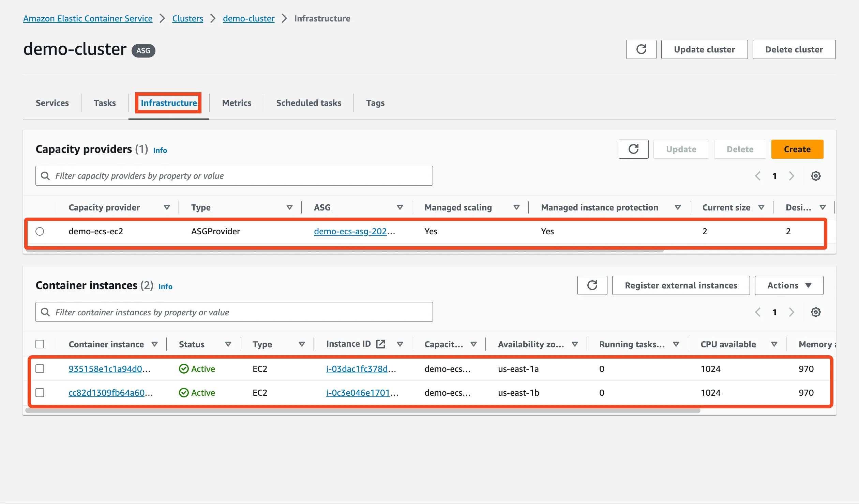This screenshot has height=504, width=859.
Task: Sort by Current size column
Action: 761,207
